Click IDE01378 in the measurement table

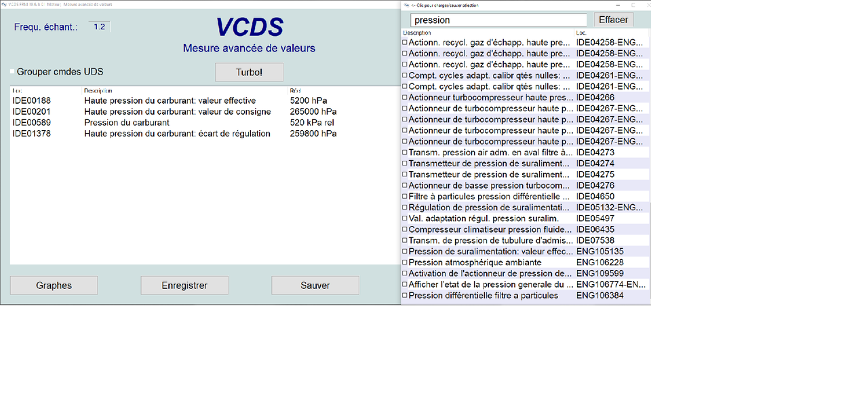(32, 134)
